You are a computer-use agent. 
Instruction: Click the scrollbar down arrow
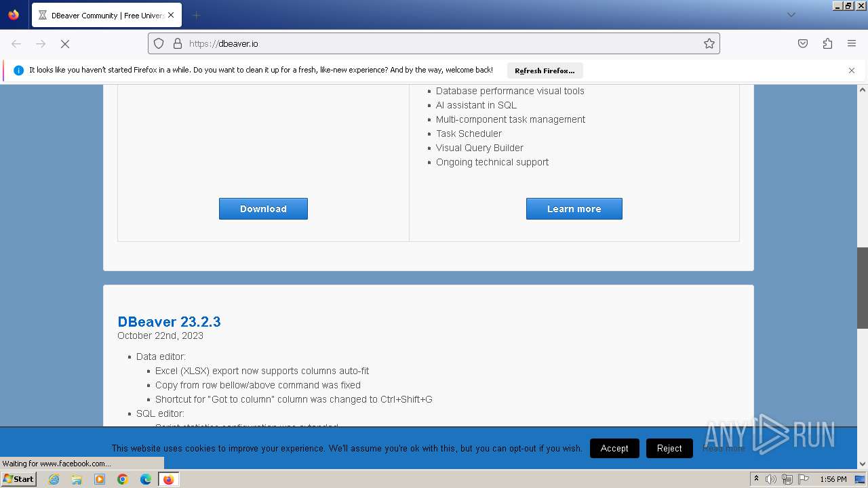[863, 464]
